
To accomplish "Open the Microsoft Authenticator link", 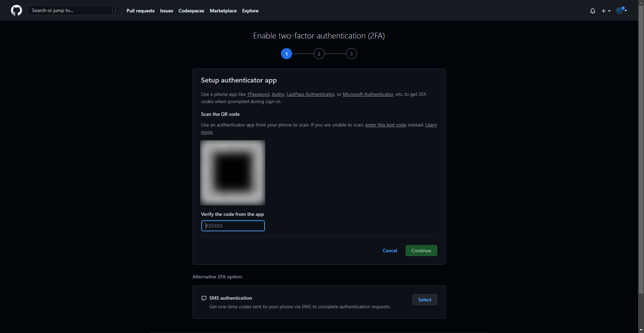I will [x=368, y=94].
